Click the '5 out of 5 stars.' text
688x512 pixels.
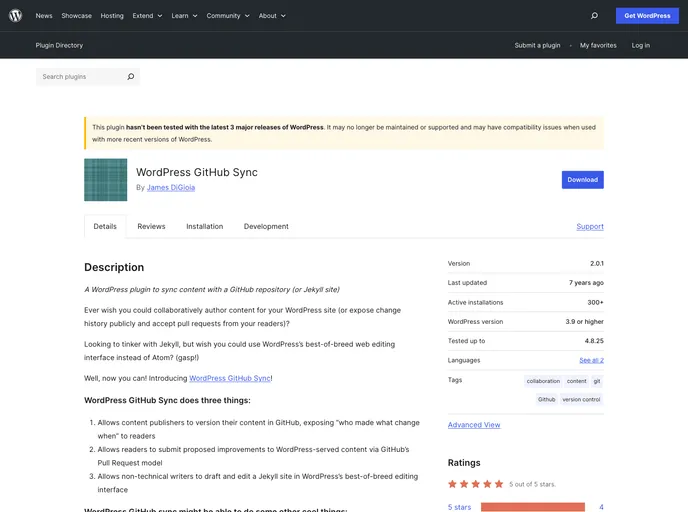point(532,484)
